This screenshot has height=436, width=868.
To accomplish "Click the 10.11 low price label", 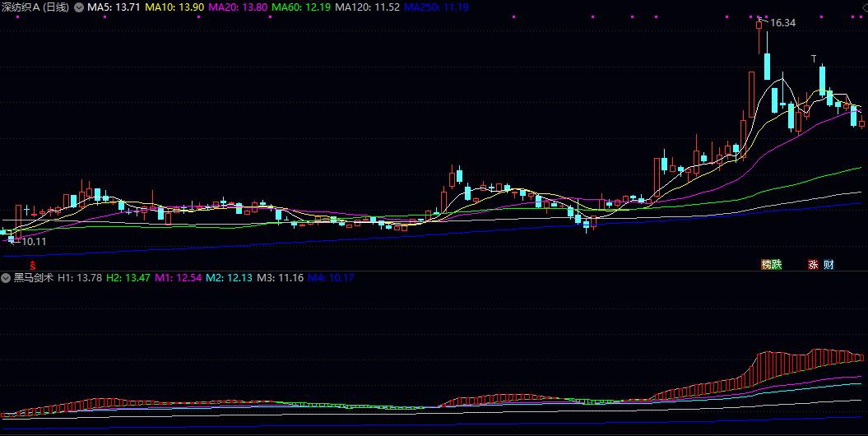I will click(x=34, y=242).
